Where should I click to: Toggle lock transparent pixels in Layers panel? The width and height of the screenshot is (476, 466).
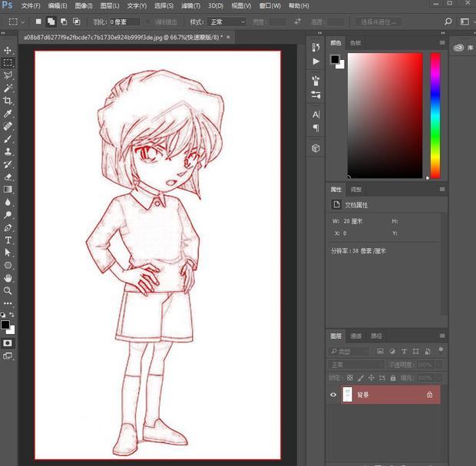point(350,378)
